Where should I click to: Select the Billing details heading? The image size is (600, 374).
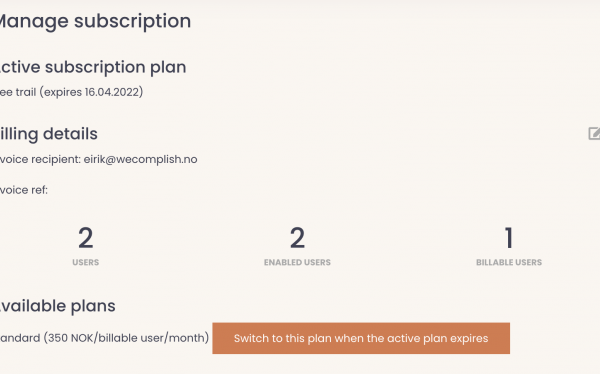tap(49, 134)
